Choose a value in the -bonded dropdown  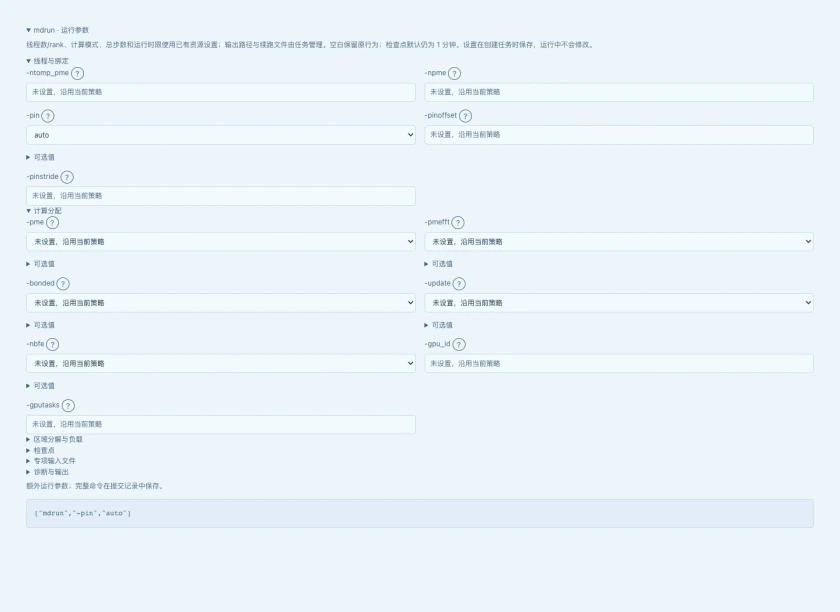coord(221,303)
